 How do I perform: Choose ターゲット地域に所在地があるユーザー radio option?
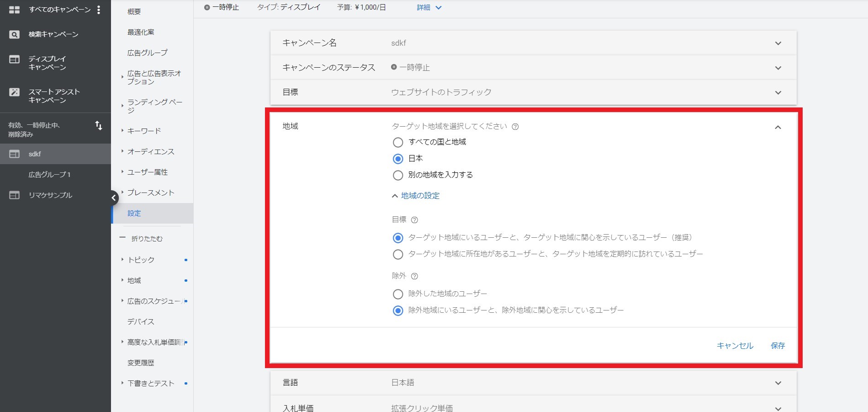[398, 254]
